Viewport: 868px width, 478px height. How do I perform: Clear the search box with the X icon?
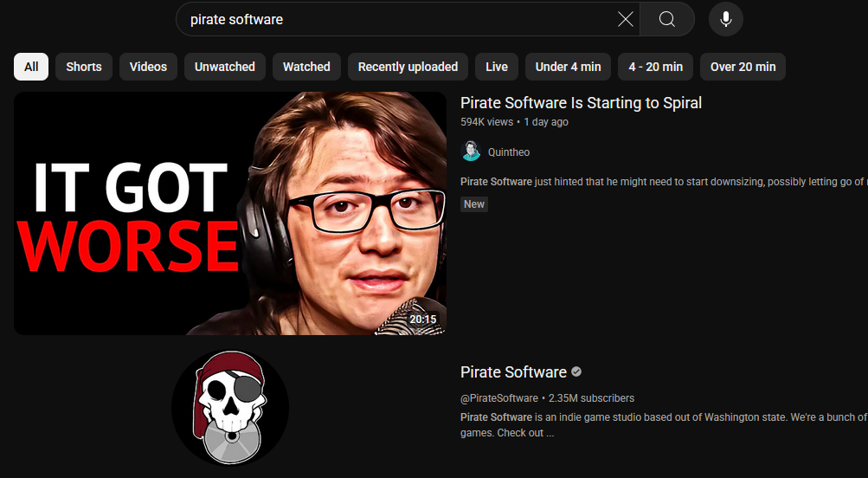(625, 19)
